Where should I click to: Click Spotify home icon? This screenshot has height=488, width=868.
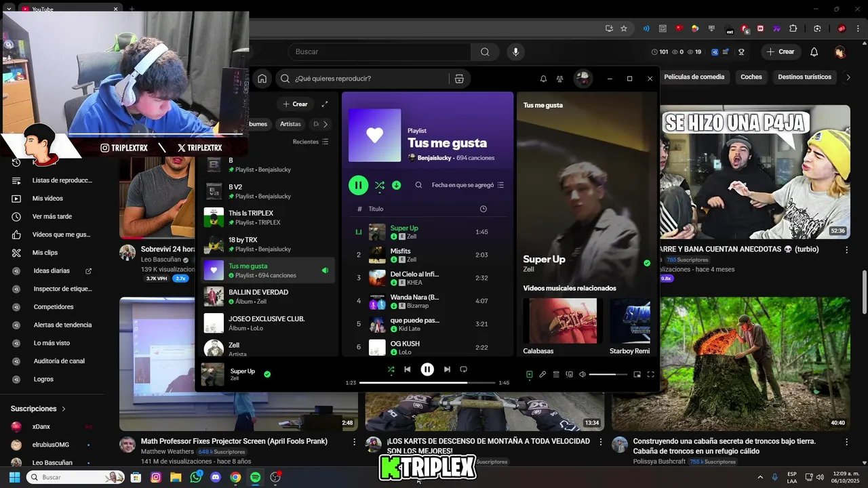(x=262, y=79)
